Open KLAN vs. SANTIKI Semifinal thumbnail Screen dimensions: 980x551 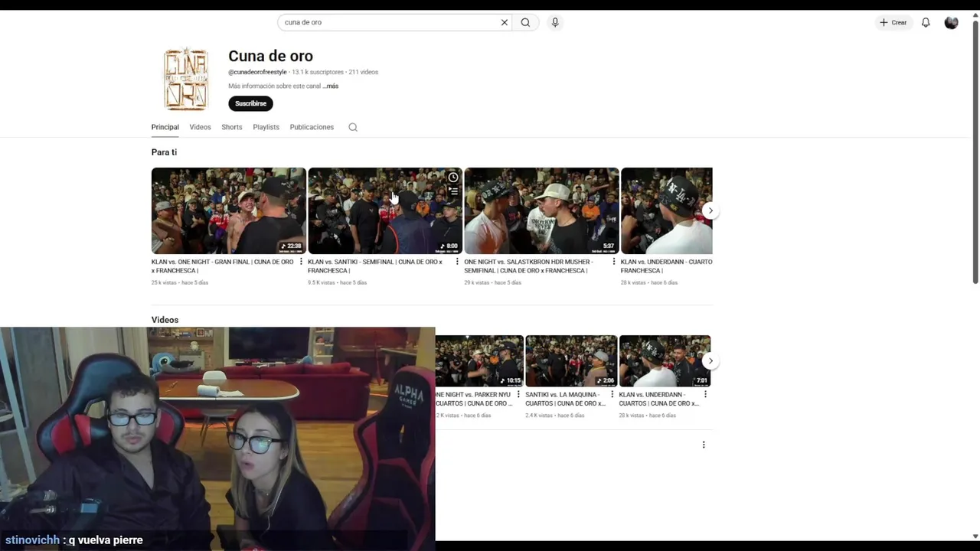384,210
